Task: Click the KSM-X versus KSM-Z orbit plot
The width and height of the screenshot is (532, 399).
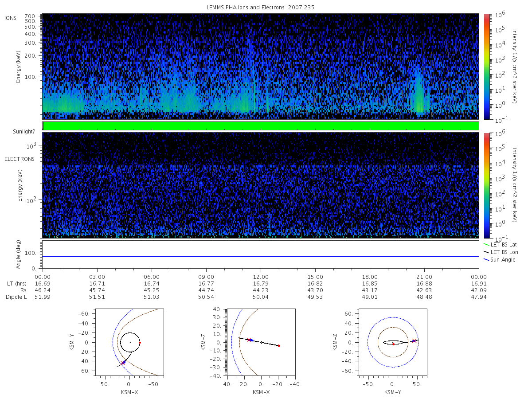Action: (261, 343)
